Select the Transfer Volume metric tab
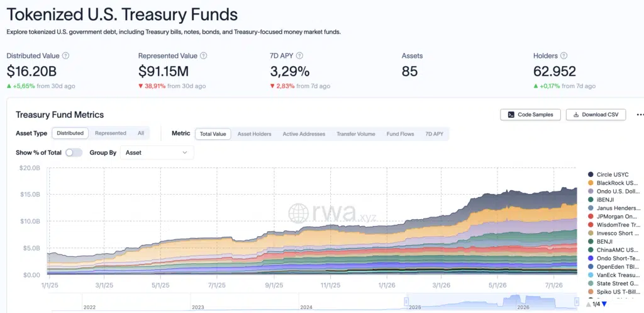 pyautogui.click(x=356, y=134)
